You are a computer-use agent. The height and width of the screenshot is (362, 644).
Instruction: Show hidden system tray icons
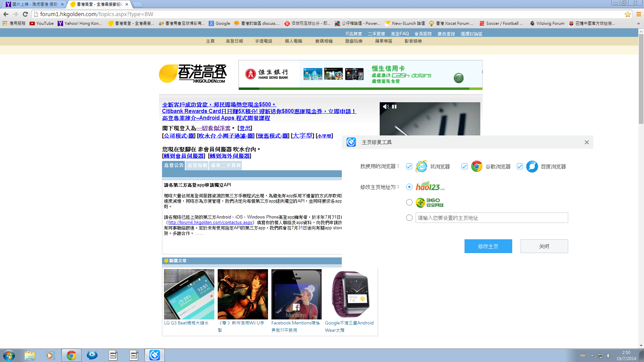tap(592, 355)
